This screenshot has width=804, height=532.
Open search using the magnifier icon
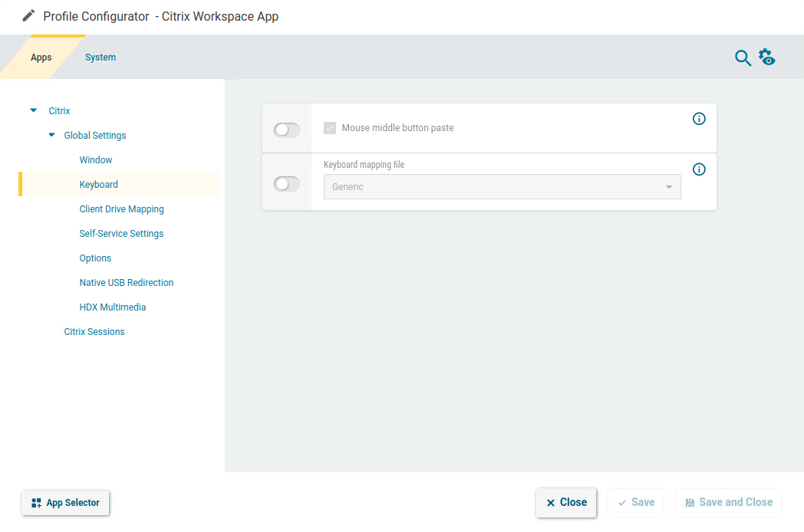[x=742, y=57]
